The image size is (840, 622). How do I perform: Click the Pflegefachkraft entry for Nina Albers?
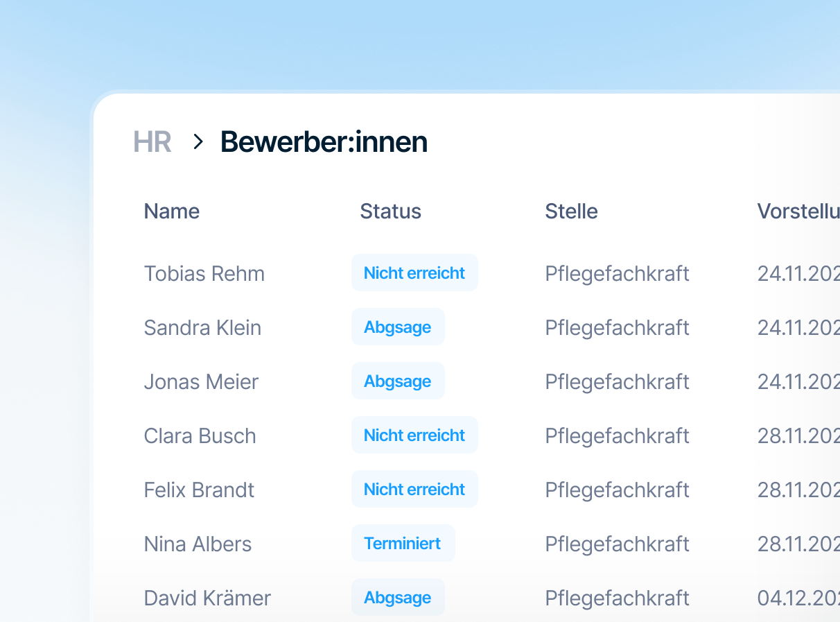coord(617,544)
